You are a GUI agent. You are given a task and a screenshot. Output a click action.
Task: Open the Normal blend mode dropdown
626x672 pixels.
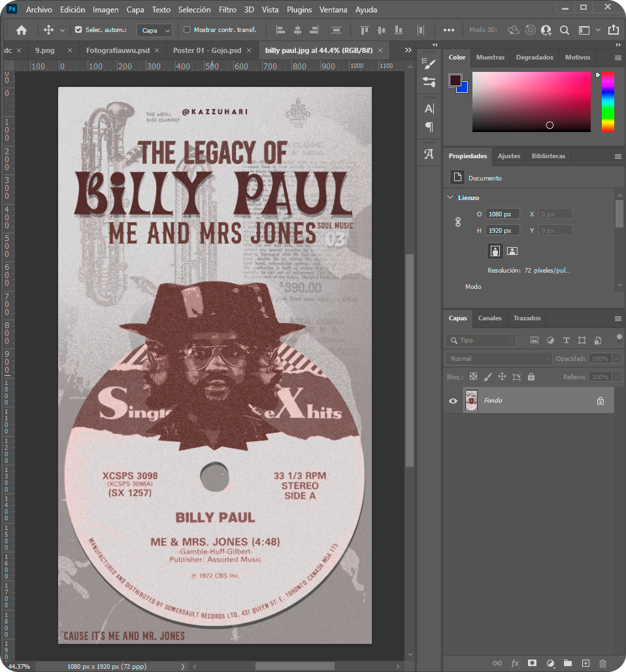pyautogui.click(x=499, y=359)
